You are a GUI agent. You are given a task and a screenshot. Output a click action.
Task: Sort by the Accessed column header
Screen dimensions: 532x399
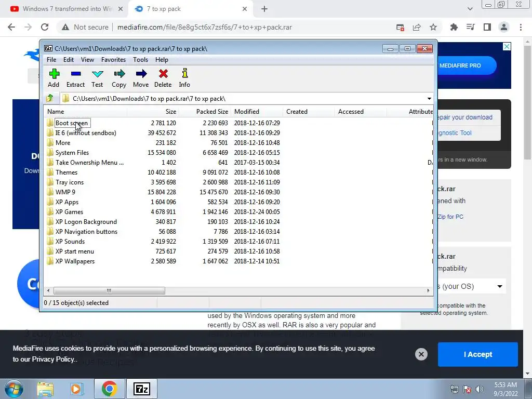pos(361,112)
